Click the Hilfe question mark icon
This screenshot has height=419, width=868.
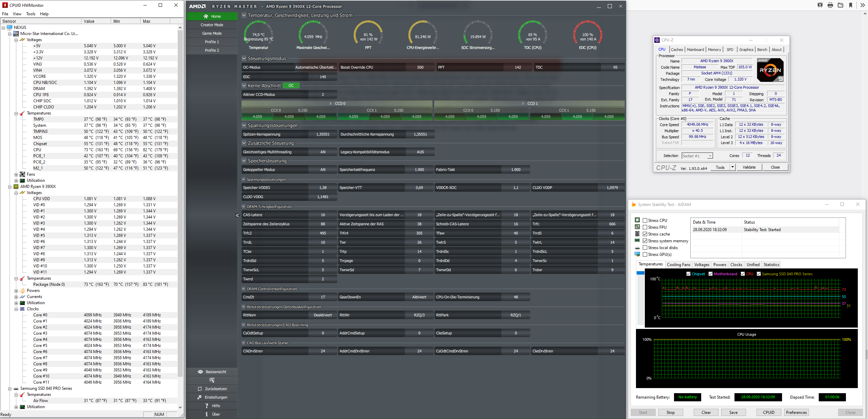207,406
